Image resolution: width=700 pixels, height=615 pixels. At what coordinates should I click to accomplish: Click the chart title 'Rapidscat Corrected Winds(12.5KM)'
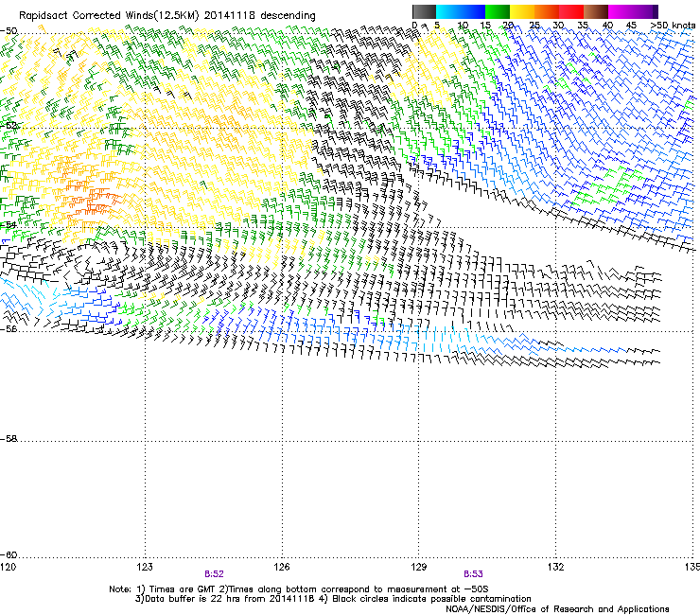109,16
